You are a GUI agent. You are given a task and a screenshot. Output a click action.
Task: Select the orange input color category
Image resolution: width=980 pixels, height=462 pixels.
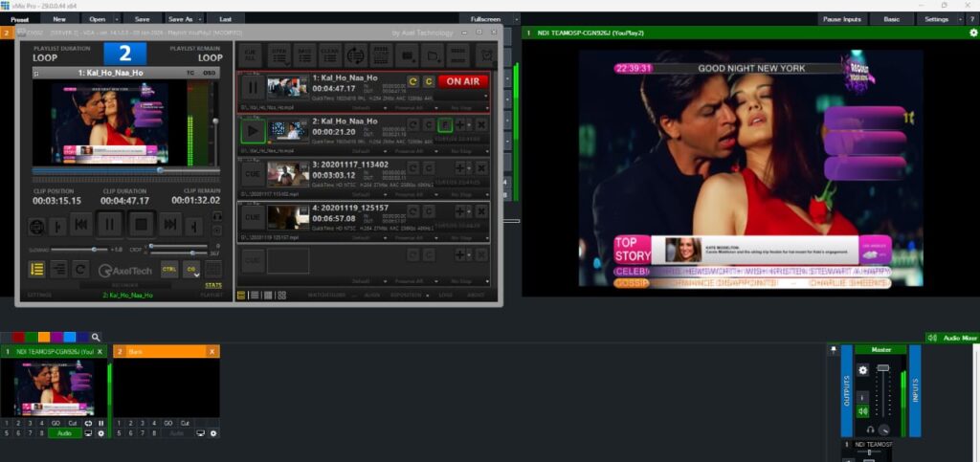click(44, 337)
